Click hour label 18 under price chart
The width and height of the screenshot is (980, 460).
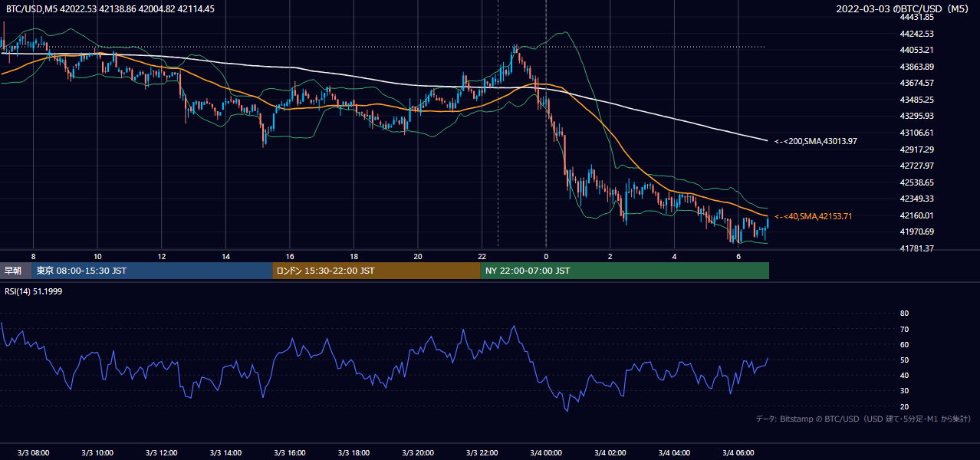tap(354, 256)
